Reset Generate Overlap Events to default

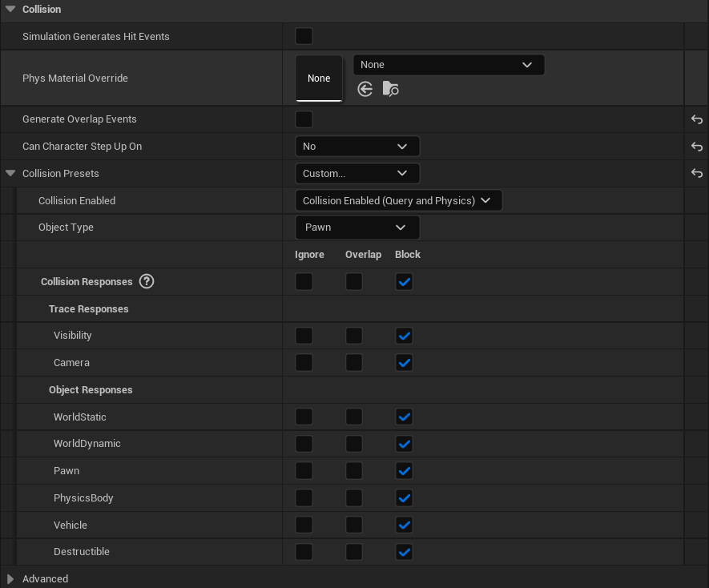click(696, 119)
